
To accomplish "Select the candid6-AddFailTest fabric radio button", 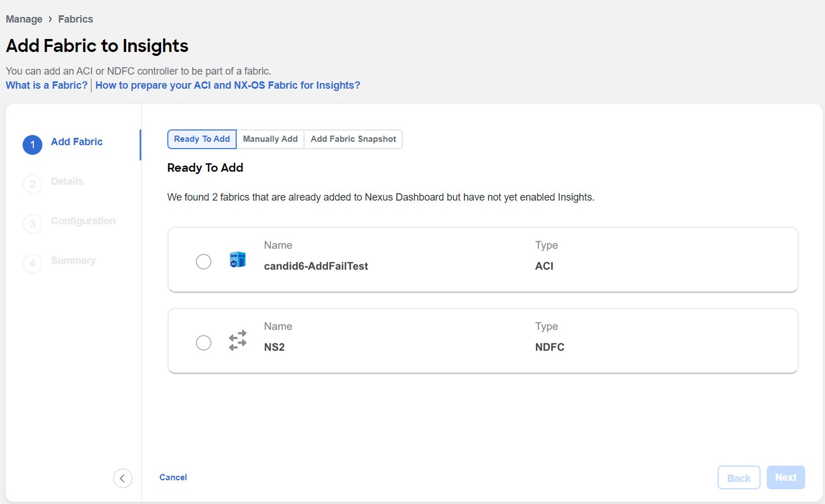I will pyautogui.click(x=203, y=262).
